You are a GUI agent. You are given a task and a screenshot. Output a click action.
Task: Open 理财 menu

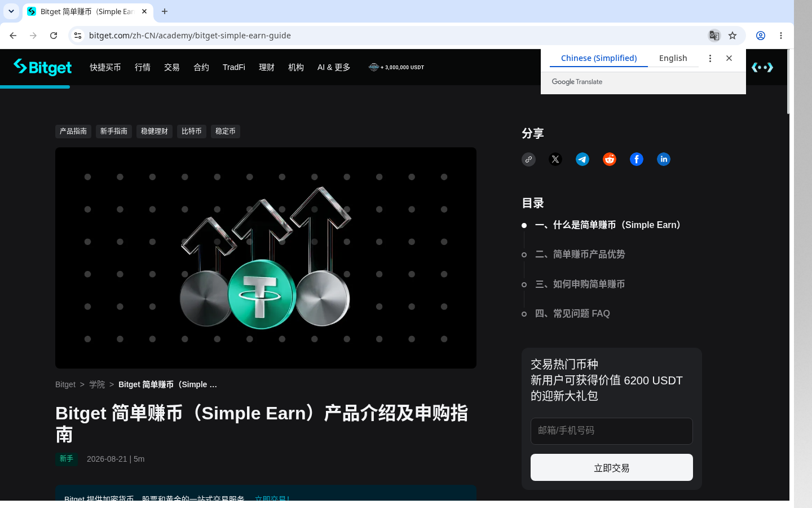(x=267, y=67)
